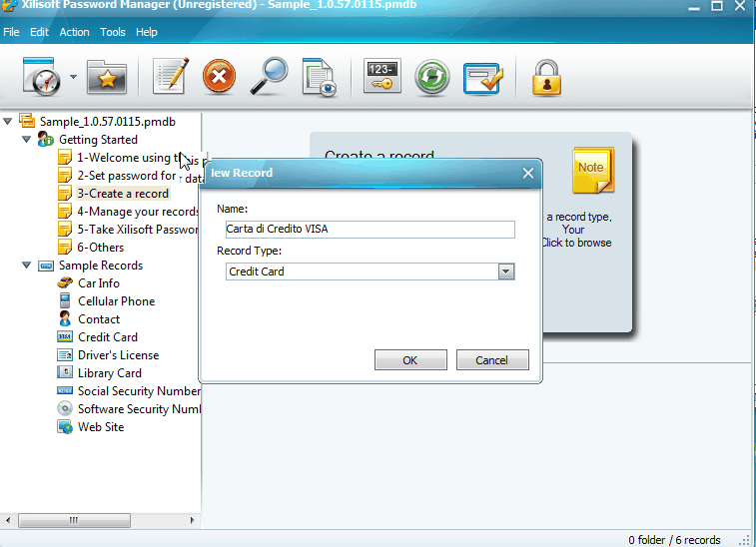
Task: Click the magnifying glass search icon
Action: point(269,76)
